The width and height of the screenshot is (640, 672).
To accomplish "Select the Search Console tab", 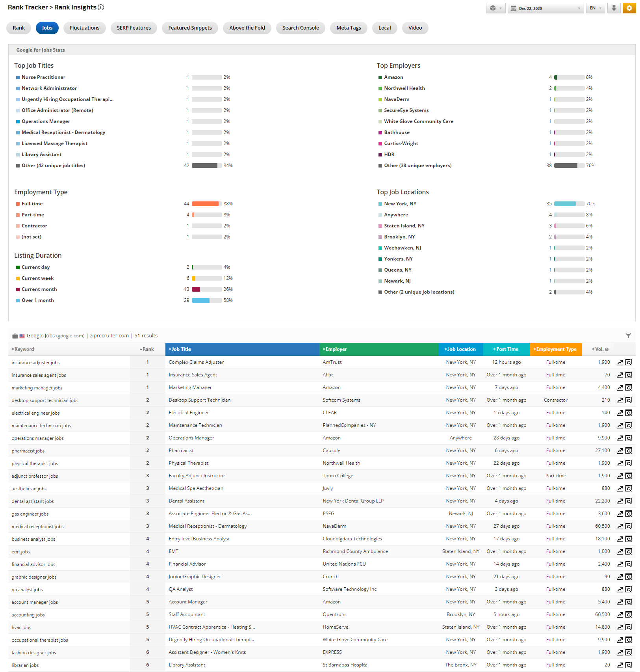I will pyautogui.click(x=301, y=28).
